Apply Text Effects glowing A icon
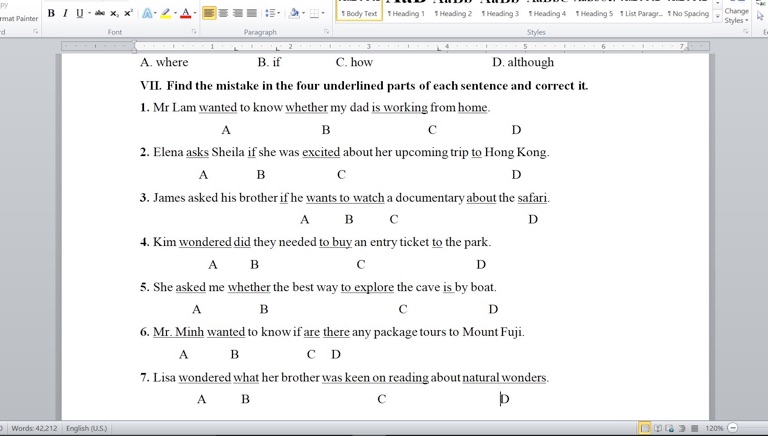The height and width of the screenshot is (436, 768). pos(146,13)
